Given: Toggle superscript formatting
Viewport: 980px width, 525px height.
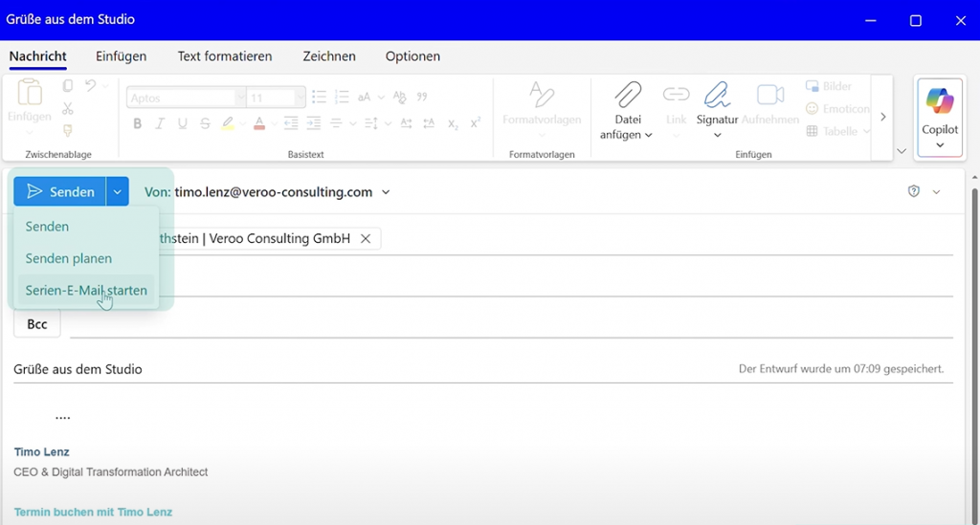Looking at the screenshot, I should pyautogui.click(x=475, y=123).
